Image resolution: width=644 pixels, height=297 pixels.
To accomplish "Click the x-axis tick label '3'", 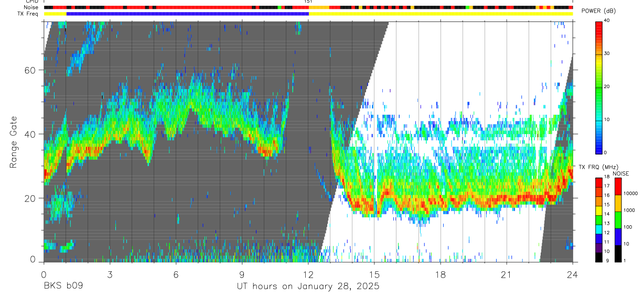I will (110, 274).
